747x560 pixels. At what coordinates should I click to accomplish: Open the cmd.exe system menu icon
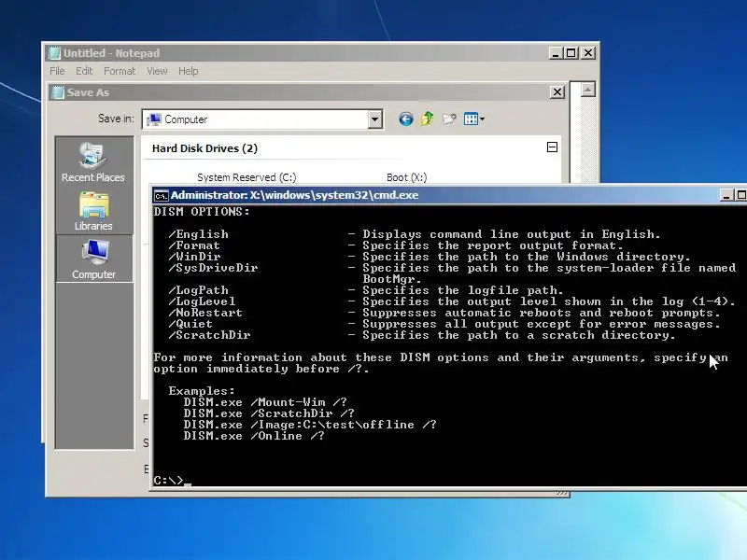161,195
